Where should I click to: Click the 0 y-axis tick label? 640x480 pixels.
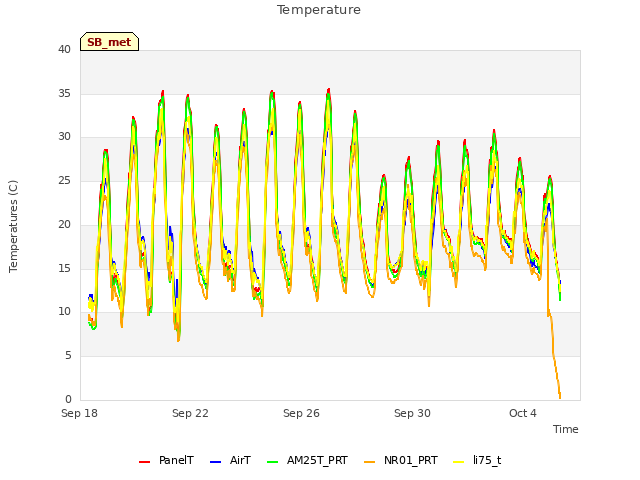point(68,399)
